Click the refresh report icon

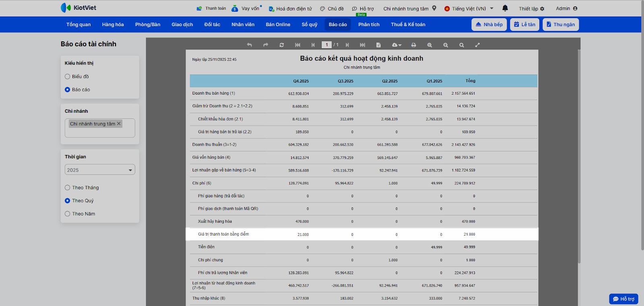click(x=282, y=45)
